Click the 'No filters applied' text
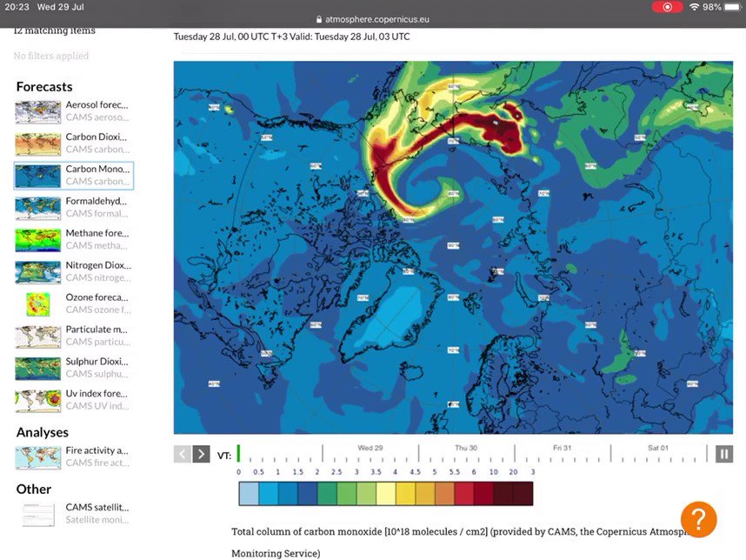This screenshot has width=746, height=560. coord(51,56)
